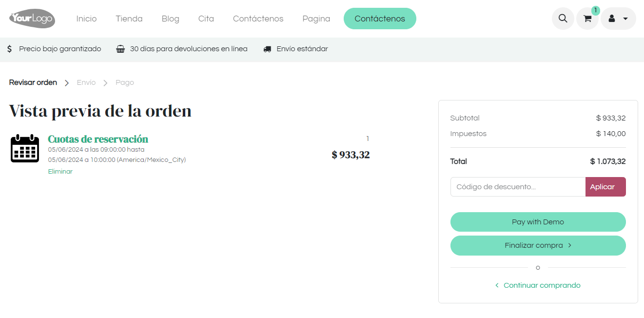Click the Eliminar link to remove item
Image resolution: width=644 pixels, height=318 pixels.
(x=60, y=172)
